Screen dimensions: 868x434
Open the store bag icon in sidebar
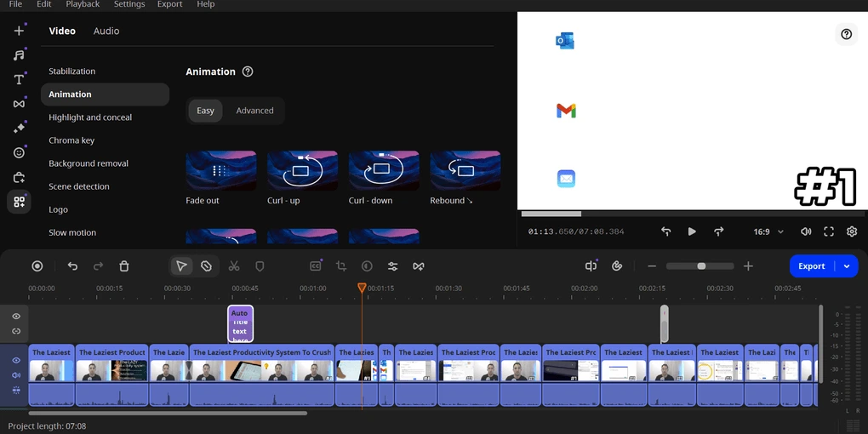(19, 178)
